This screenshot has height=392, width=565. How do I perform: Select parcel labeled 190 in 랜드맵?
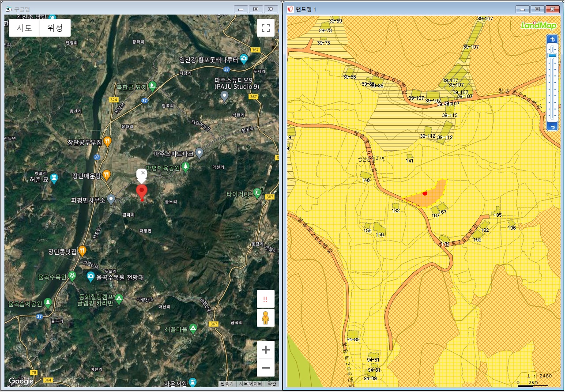coord(477,234)
